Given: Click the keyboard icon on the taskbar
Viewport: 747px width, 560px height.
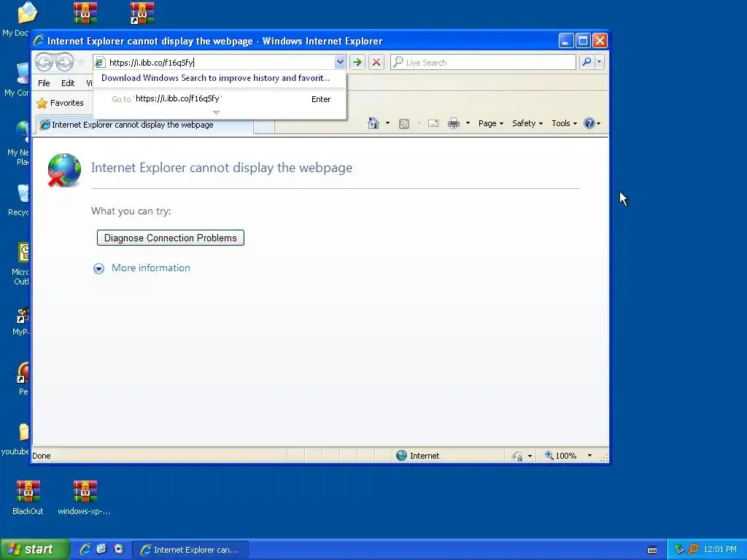Looking at the screenshot, I should pos(652,550).
